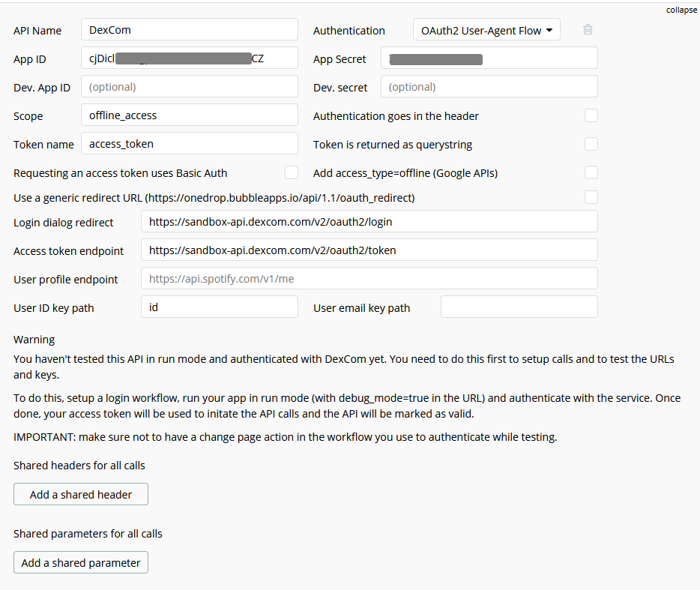The width and height of the screenshot is (700, 590).
Task: Enable Authentication goes in the header
Action: tap(591, 115)
